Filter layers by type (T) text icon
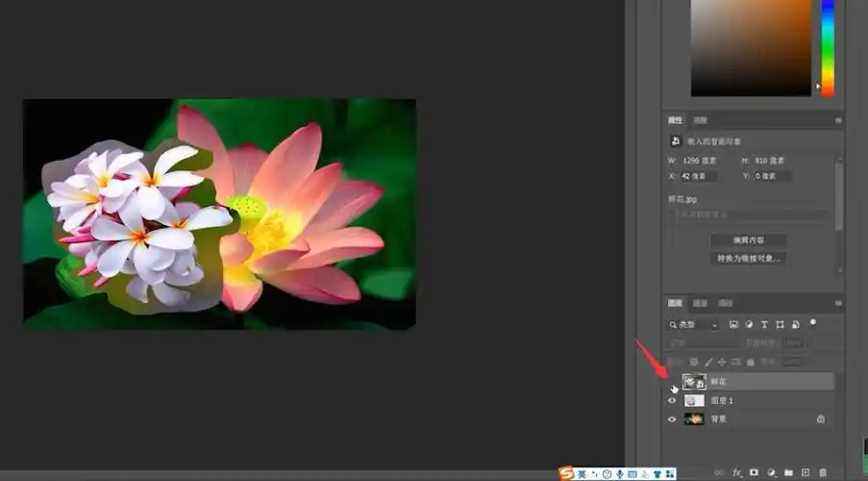This screenshot has height=481, width=868. pos(764,325)
